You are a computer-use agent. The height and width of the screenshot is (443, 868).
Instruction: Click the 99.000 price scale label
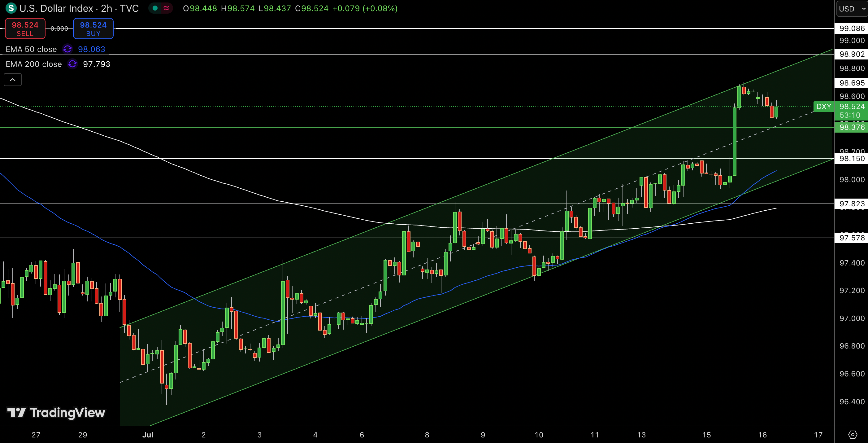(x=852, y=41)
